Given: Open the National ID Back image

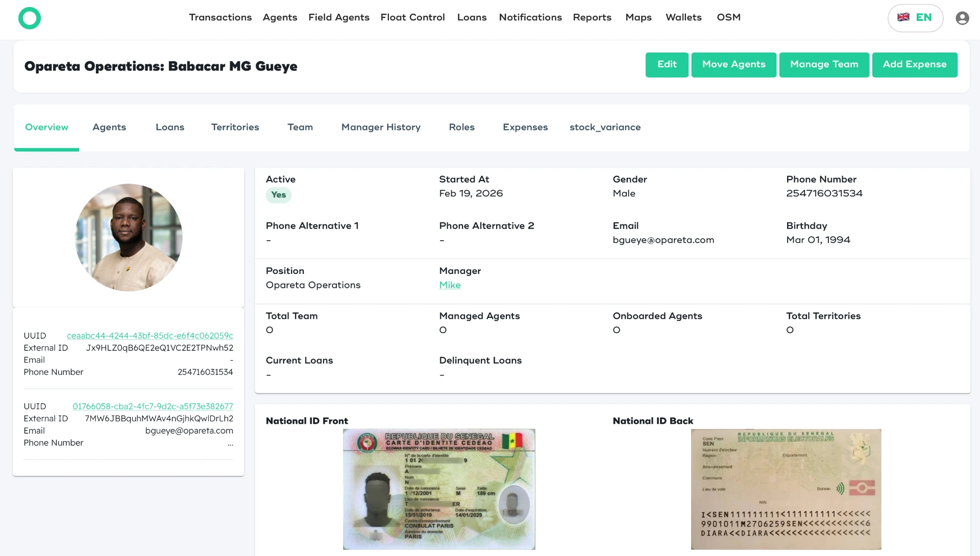Looking at the screenshot, I should 786,489.
